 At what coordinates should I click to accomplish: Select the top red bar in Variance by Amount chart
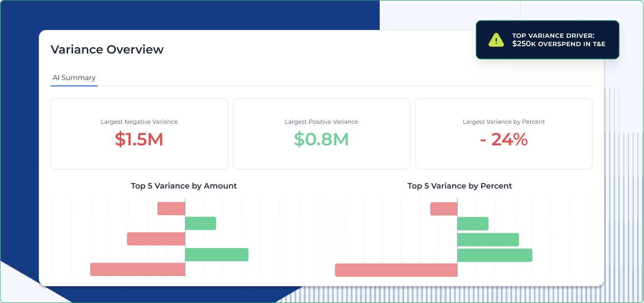171,208
